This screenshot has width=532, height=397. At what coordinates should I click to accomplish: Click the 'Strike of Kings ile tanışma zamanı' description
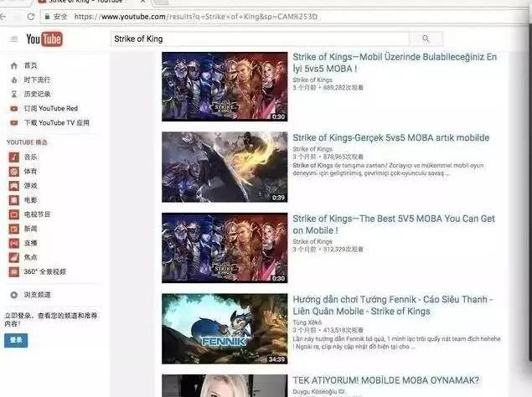tap(388, 169)
